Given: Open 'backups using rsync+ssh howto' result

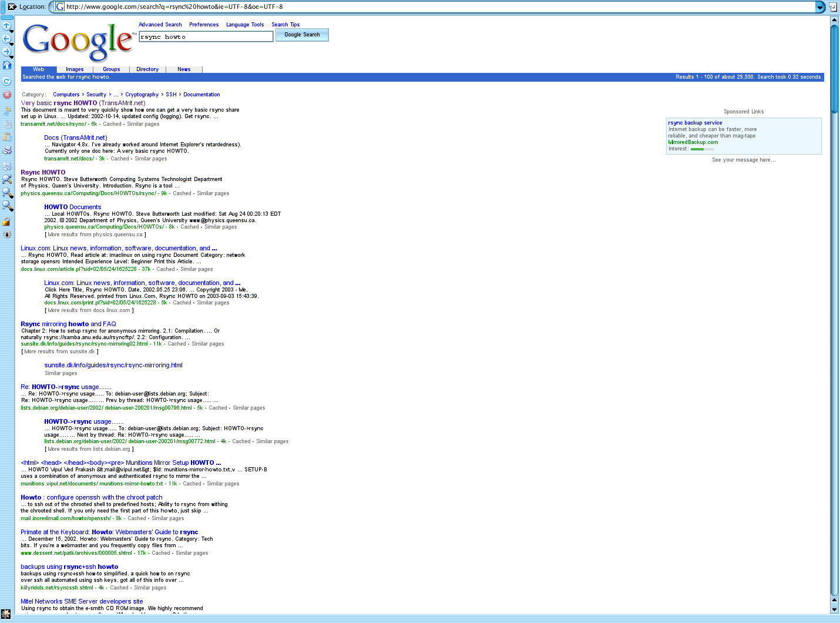Looking at the screenshot, I should pyautogui.click(x=69, y=567).
